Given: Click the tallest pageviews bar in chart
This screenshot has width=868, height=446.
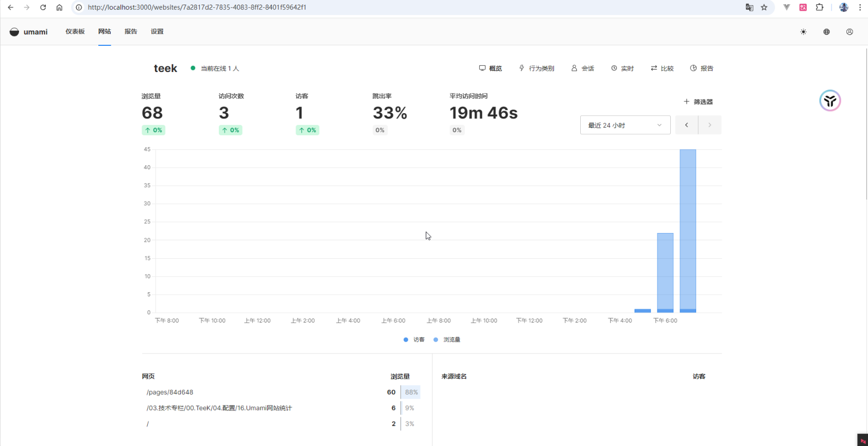Looking at the screenshot, I should coord(688,230).
